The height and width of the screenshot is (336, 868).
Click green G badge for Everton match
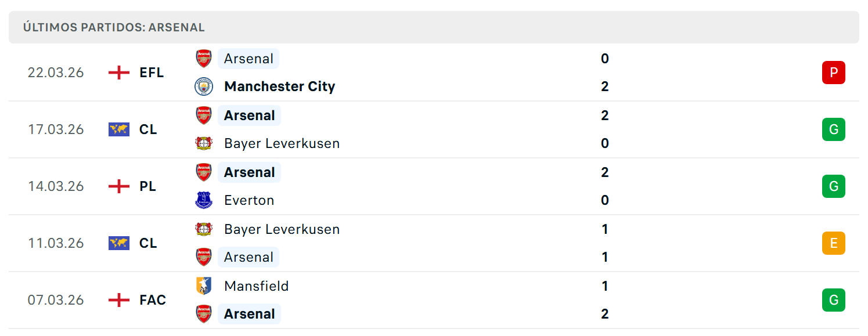[834, 186]
